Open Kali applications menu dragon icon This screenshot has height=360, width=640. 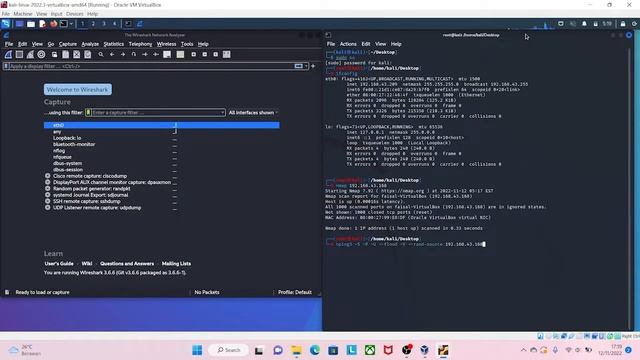6,24
